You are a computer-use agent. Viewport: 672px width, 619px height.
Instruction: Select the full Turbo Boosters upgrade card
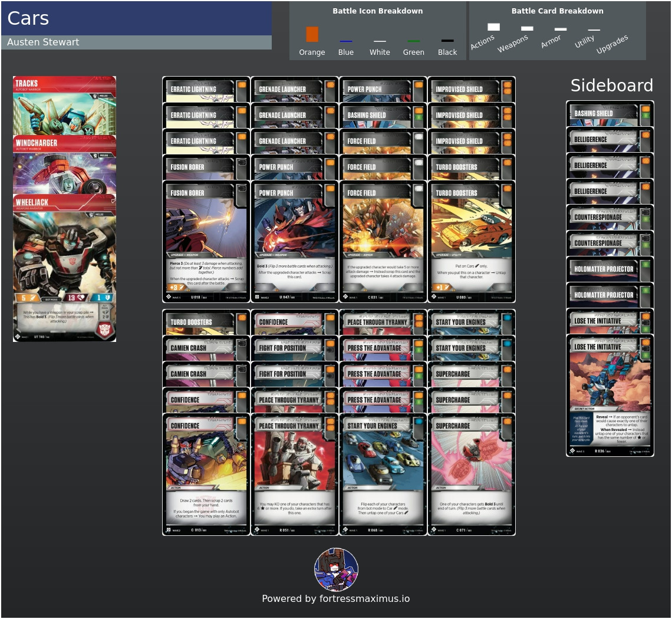click(x=472, y=242)
